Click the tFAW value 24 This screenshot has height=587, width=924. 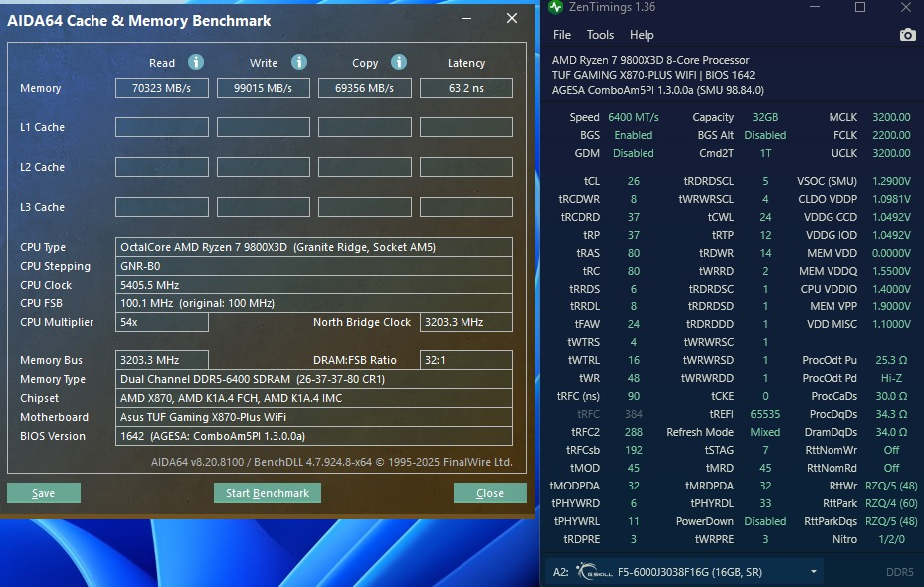point(633,324)
